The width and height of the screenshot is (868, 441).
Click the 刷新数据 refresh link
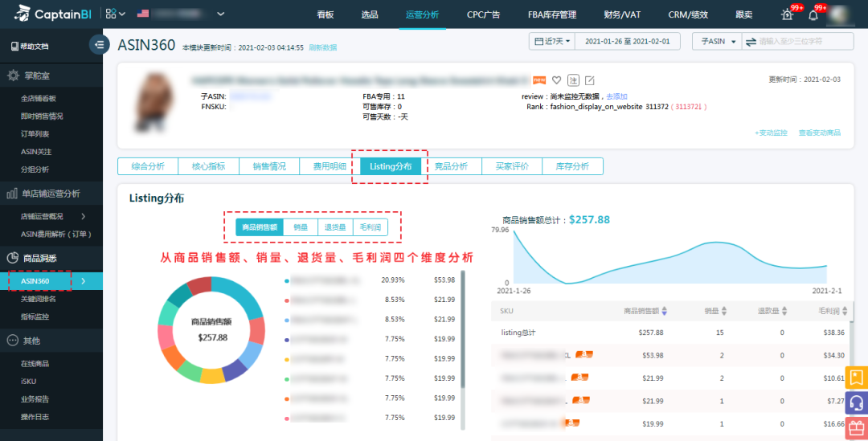coord(323,47)
